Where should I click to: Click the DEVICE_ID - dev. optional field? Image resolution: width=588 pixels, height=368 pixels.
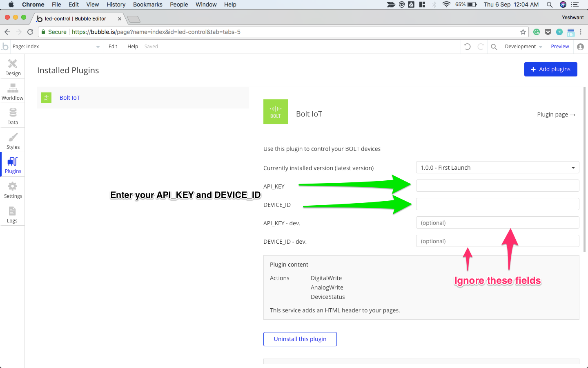(x=497, y=241)
